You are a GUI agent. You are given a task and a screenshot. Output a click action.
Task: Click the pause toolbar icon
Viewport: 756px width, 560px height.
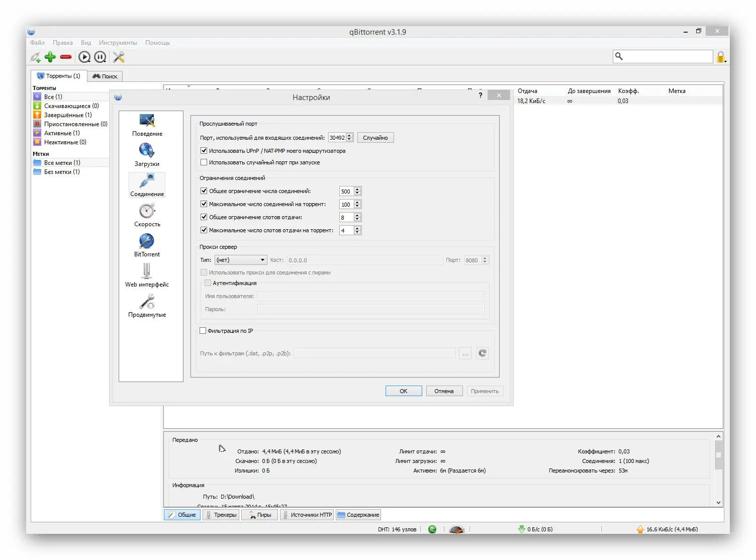click(x=101, y=57)
